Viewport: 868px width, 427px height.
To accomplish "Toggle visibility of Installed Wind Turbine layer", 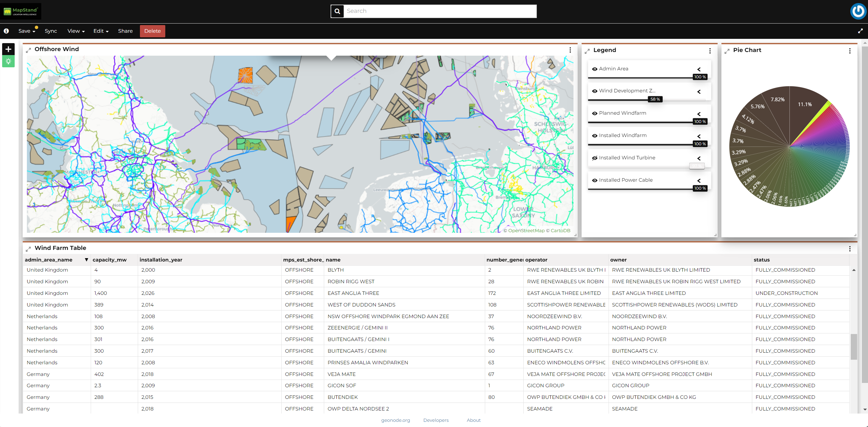I will tap(595, 158).
